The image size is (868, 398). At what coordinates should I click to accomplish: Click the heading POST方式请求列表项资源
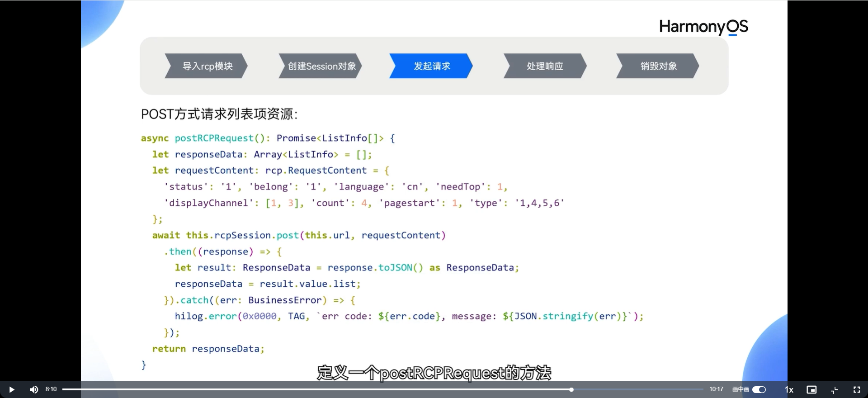point(219,114)
